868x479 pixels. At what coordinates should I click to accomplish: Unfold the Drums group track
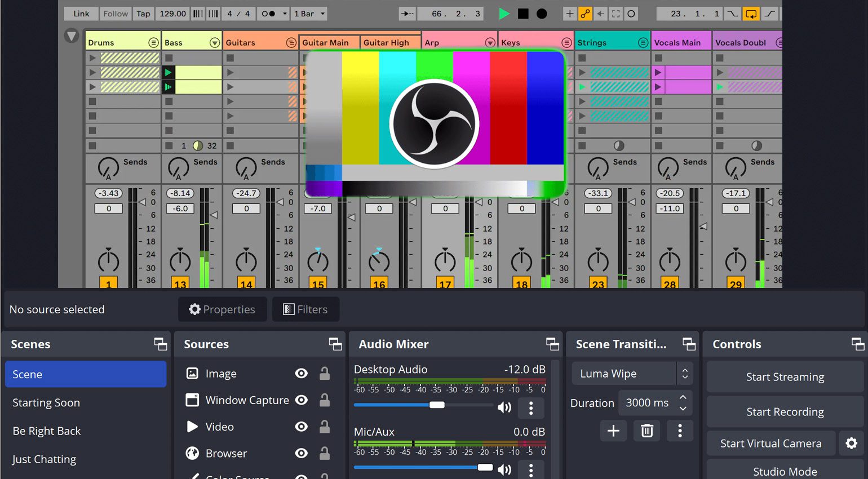pyautogui.click(x=153, y=42)
